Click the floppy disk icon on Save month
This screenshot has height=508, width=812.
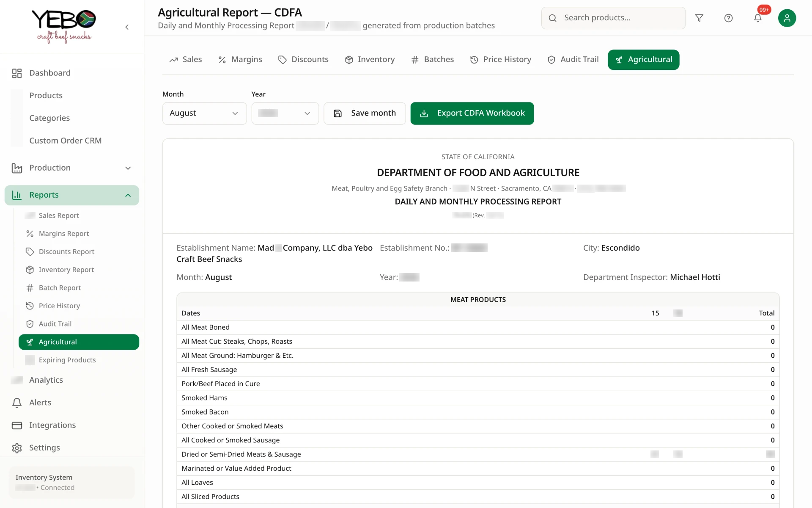coord(337,113)
